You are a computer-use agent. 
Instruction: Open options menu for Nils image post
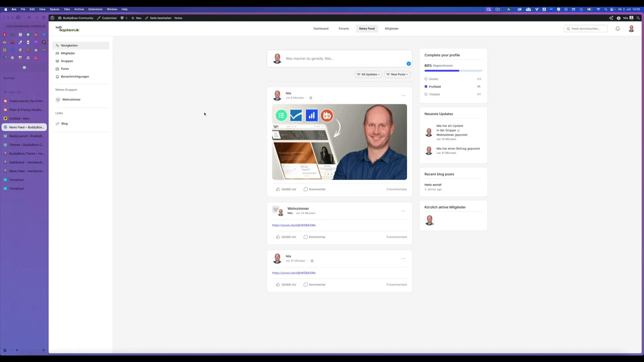coord(404,96)
